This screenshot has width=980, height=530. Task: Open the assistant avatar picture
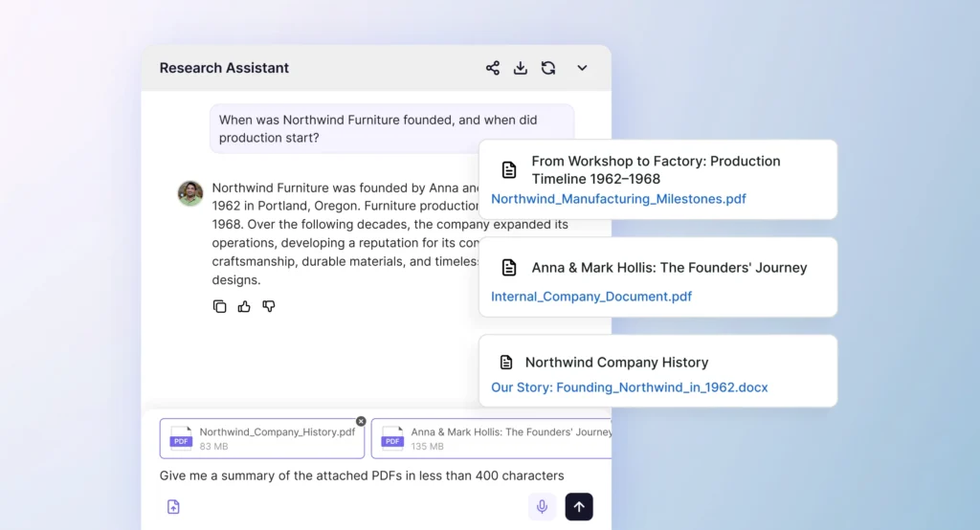click(x=190, y=193)
